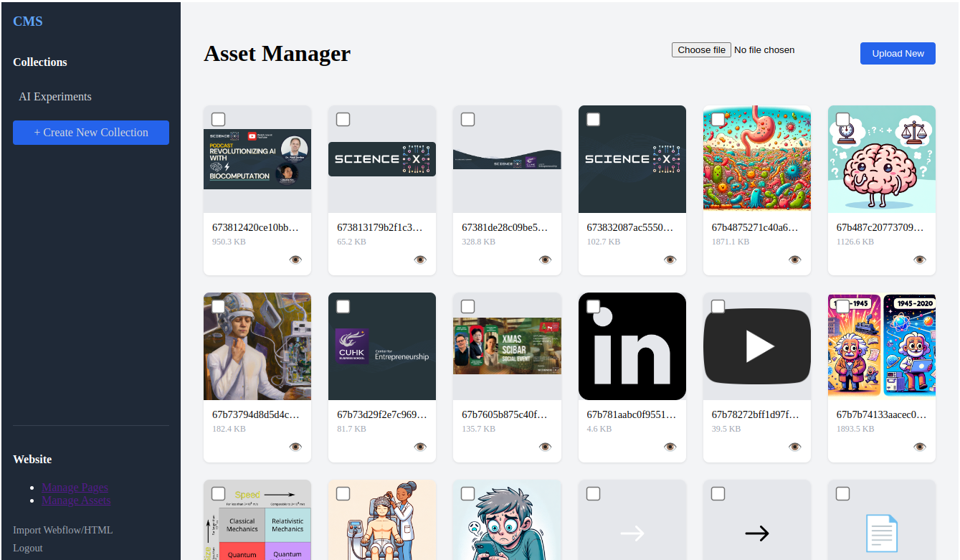
Task: Tick checkbox on stomach bacteria illustration
Action: (718, 119)
